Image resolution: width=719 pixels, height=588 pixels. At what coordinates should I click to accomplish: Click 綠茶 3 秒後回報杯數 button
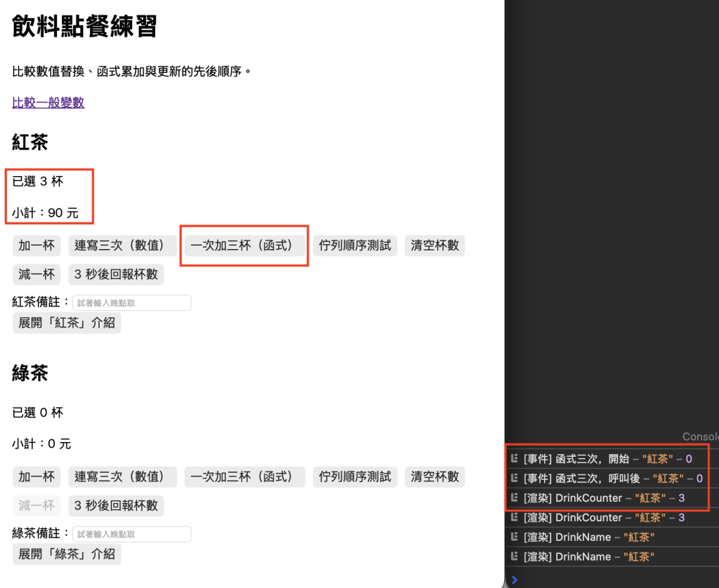[116, 505]
